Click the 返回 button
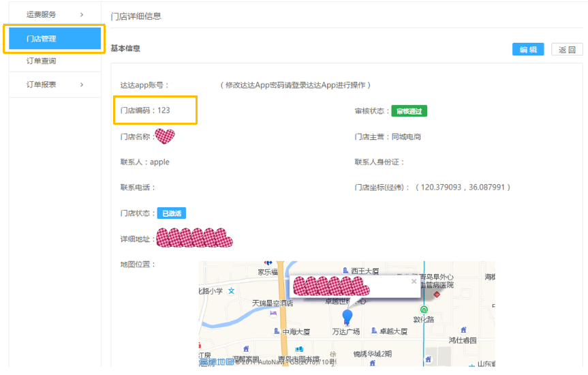The width and height of the screenshot is (588, 375). pos(567,49)
